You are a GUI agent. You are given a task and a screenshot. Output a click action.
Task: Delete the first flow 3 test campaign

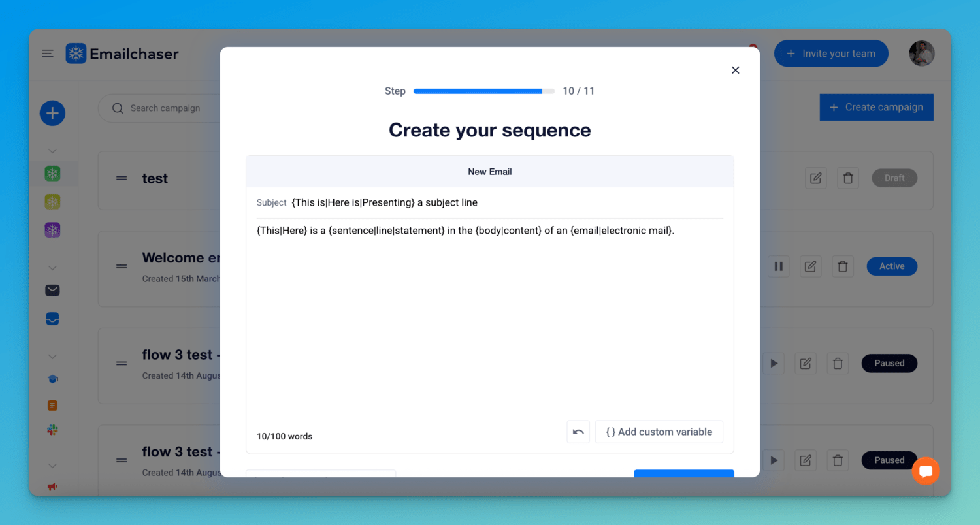[838, 363]
